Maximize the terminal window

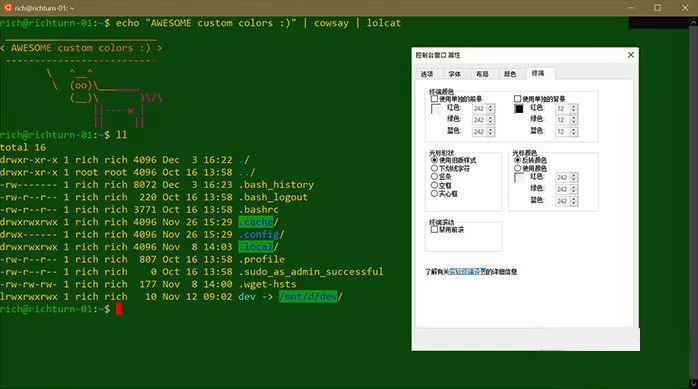(x=657, y=8)
